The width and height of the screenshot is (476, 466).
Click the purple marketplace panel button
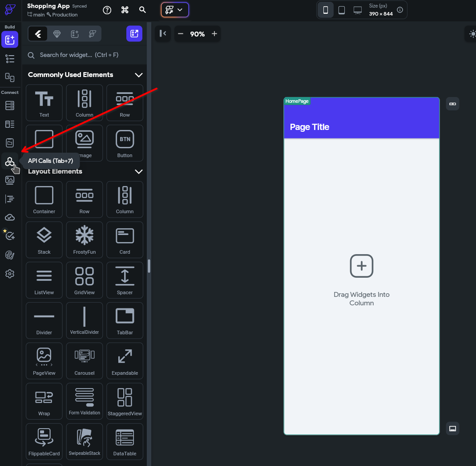pos(134,33)
